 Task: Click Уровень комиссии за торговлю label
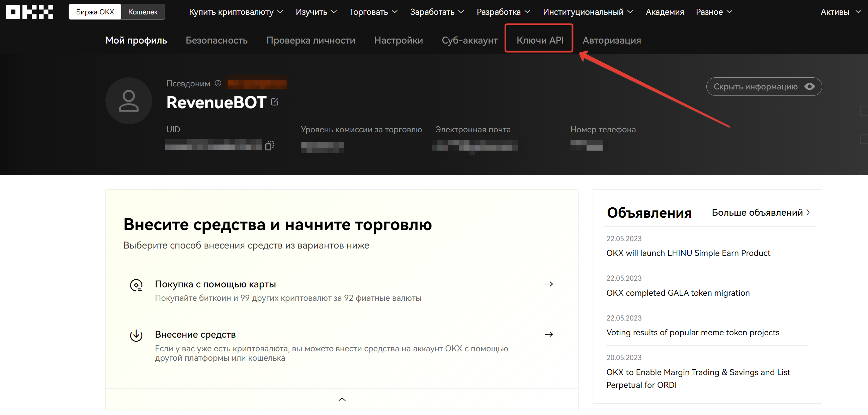coord(361,130)
